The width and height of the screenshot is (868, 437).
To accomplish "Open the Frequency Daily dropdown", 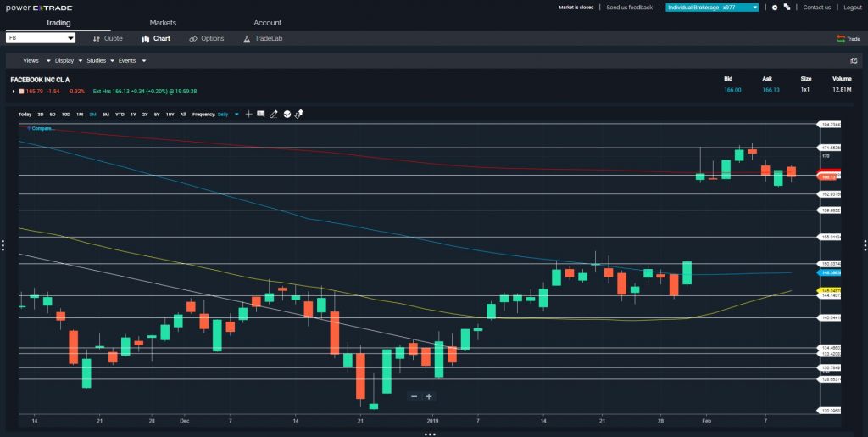I will 228,114.
